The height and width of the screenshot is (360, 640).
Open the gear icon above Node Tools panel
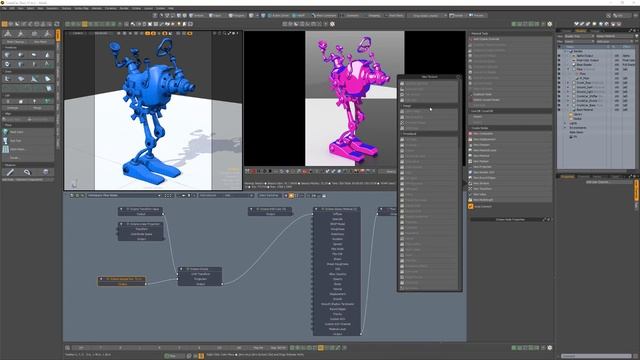pos(549,24)
